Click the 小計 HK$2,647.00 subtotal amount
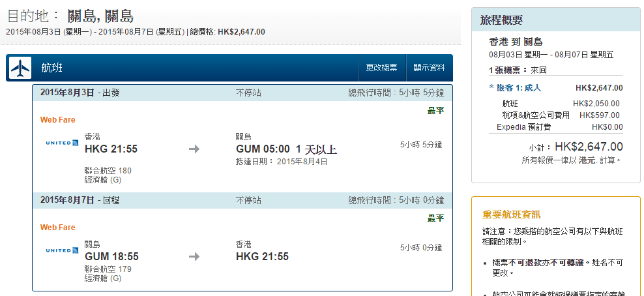Image resolution: width=644 pixels, height=296 pixels. 589,147
